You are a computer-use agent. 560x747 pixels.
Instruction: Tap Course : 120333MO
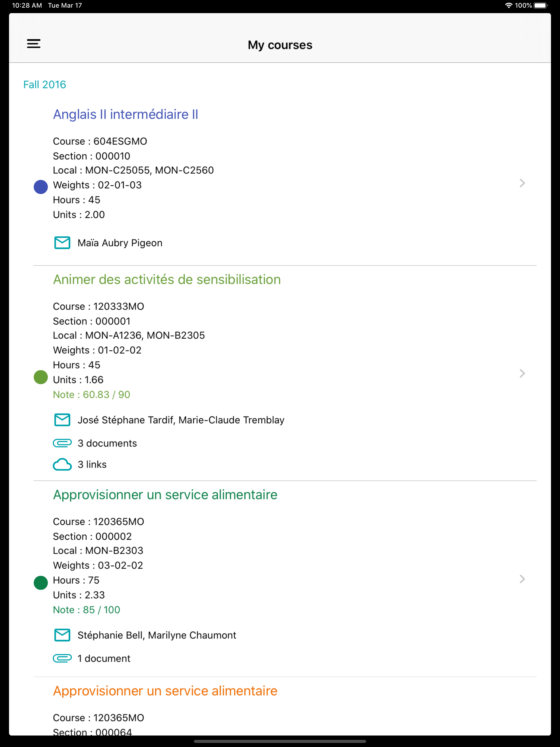(x=99, y=306)
